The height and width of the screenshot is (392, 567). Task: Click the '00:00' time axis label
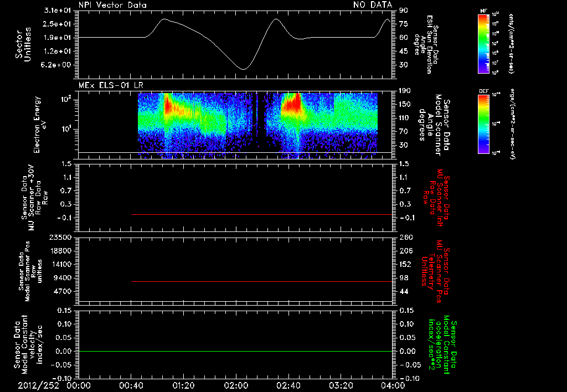coord(78,385)
